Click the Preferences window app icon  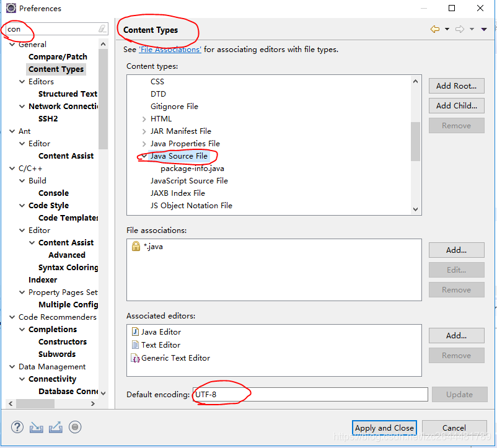(x=11, y=8)
